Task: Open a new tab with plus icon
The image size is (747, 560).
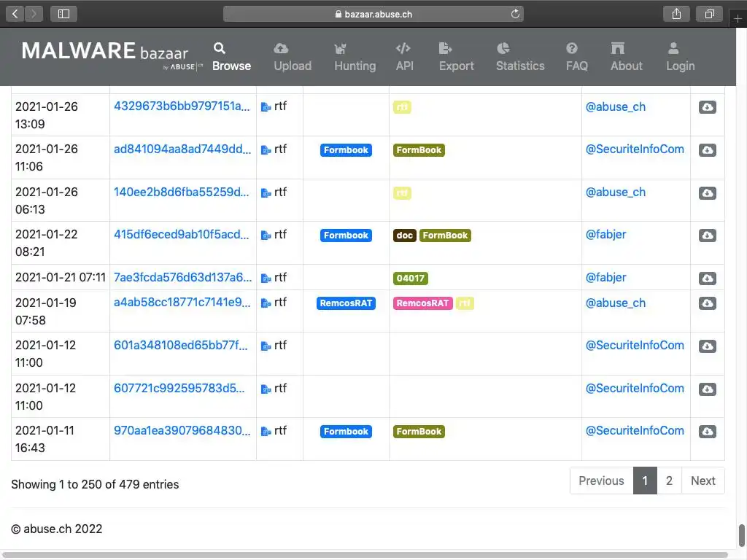Action: pyautogui.click(x=738, y=18)
